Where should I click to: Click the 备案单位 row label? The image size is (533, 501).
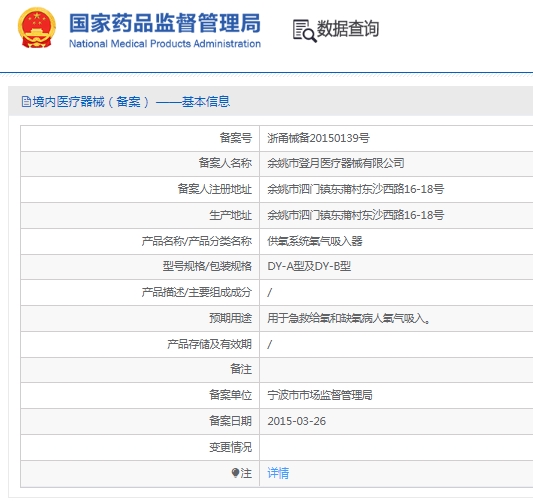(x=230, y=395)
